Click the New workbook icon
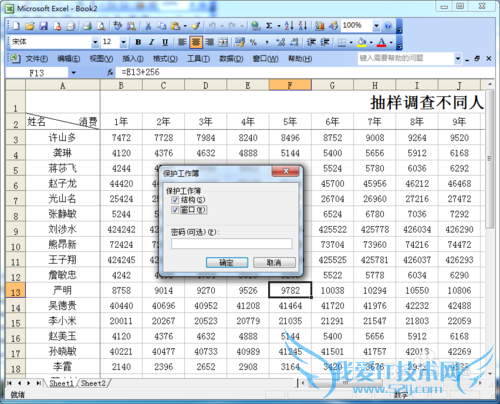 pyautogui.click(x=16, y=26)
